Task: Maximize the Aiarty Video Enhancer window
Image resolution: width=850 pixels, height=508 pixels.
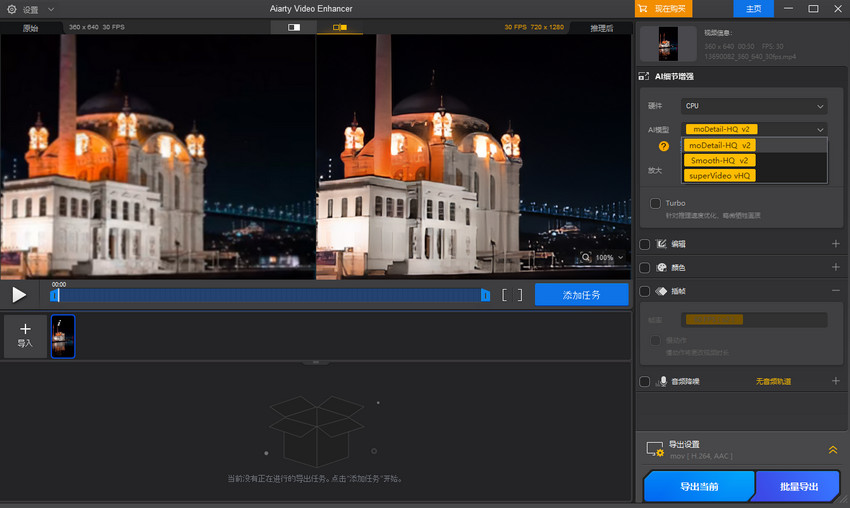Action: coord(813,9)
